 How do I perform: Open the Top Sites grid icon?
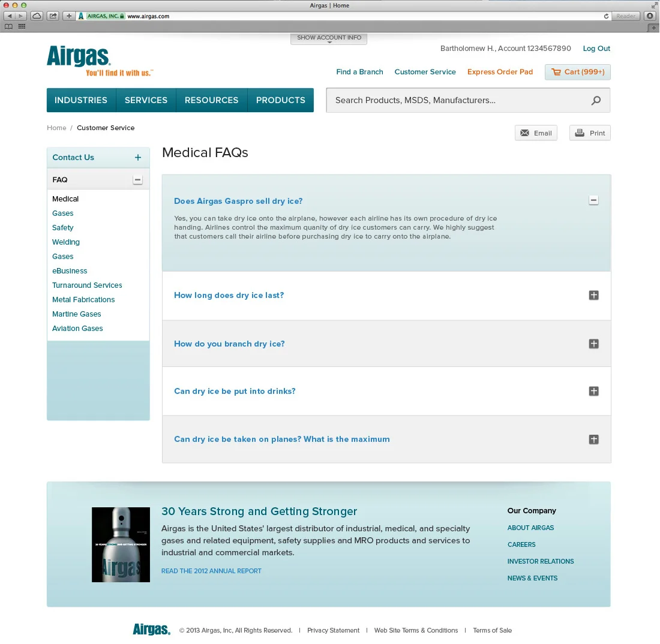pos(22,26)
